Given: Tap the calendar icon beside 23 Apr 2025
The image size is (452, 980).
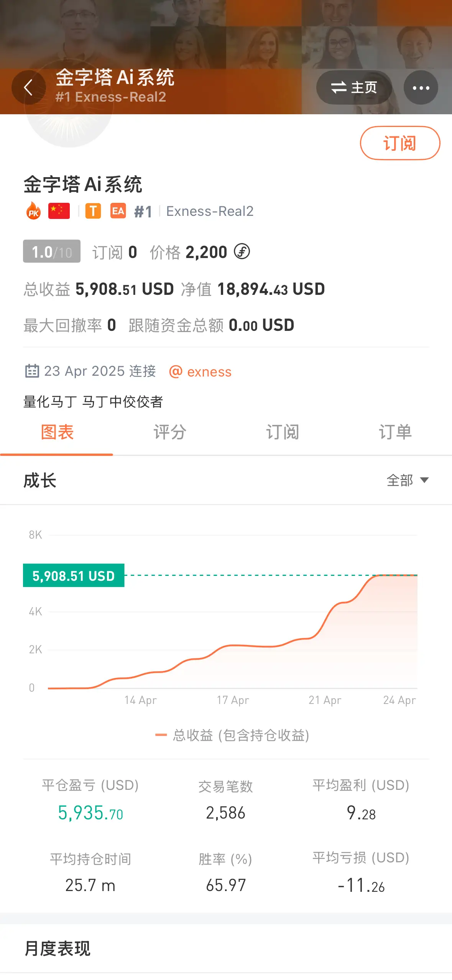Looking at the screenshot, I should 32,371.
